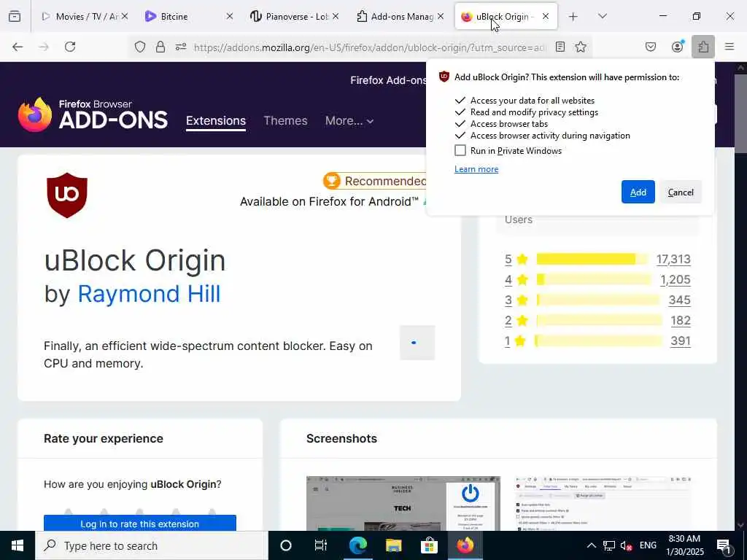Bookmark this page with star icon
This screenshot has height=560, width=747.
[x=580, y=47]
